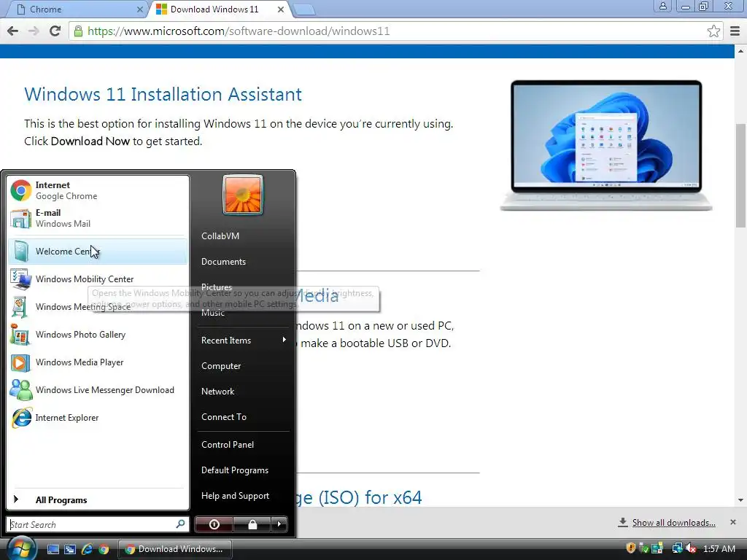Close the downloads bar
Viewport: 747px width, 560px height.
coord(733,522)
